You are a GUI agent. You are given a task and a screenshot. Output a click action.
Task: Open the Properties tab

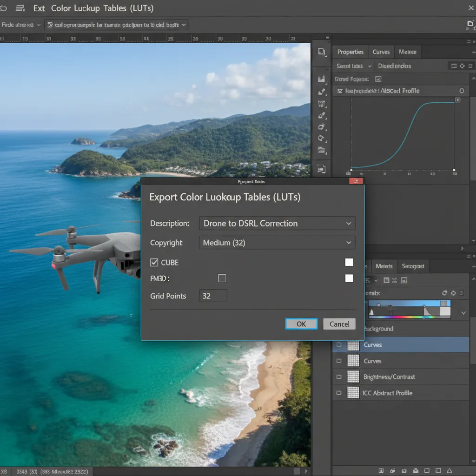tap(350, 52)
